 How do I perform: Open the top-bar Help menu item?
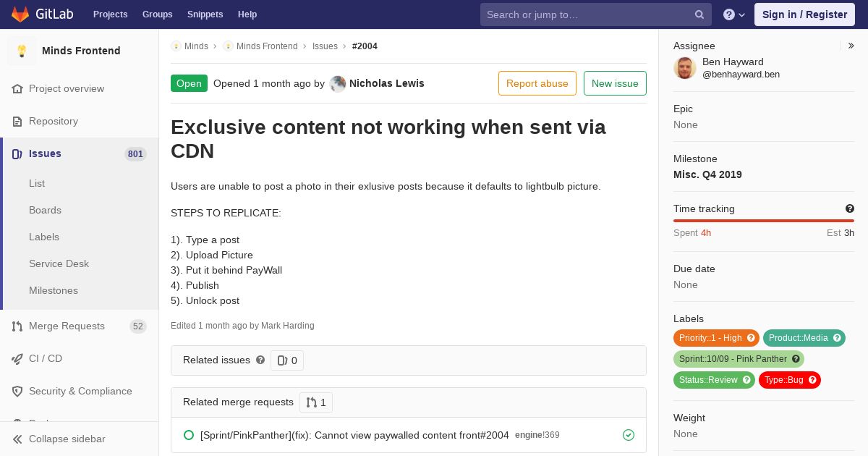click(247, 14)
